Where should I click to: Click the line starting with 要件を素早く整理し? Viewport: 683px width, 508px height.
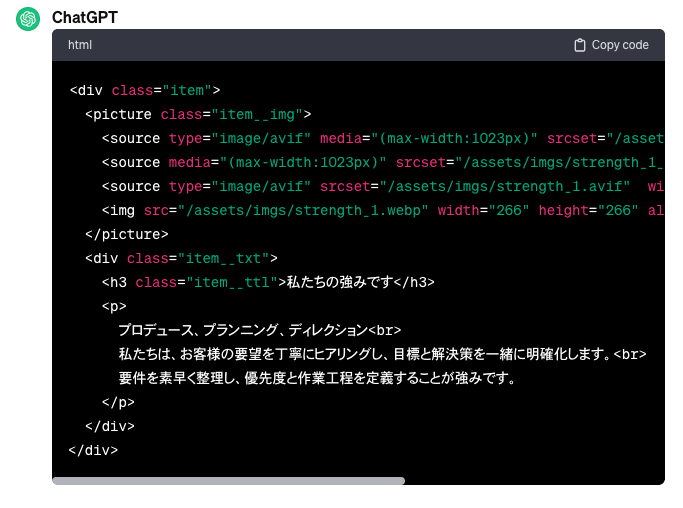click(317, 378)
